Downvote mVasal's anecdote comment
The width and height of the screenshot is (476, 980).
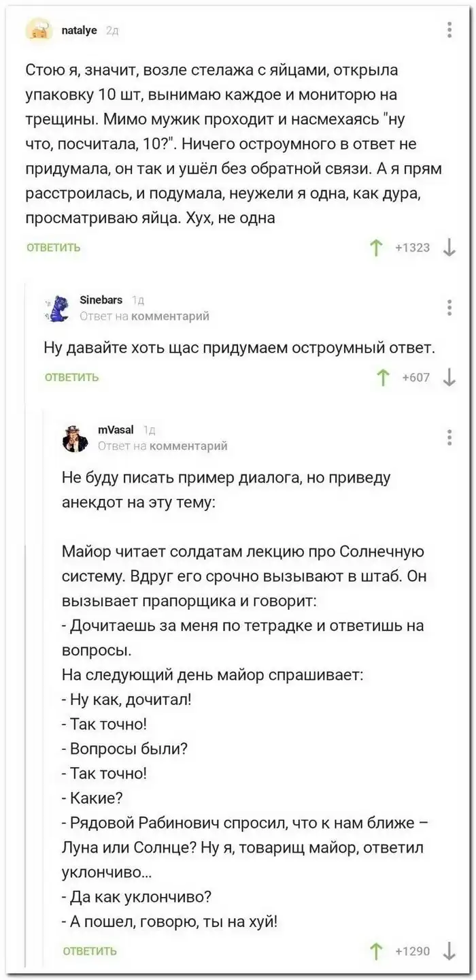[x=449, y=951]
